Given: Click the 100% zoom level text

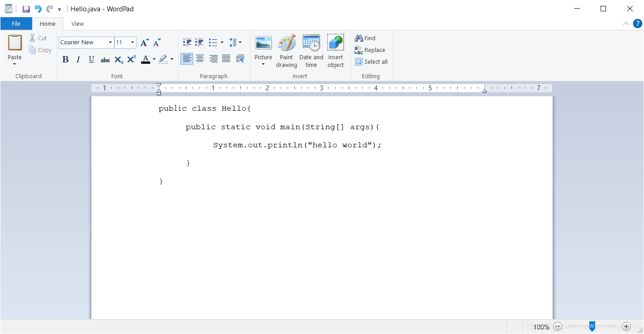Looking at the screenshot, I should (x=541, y=327).
